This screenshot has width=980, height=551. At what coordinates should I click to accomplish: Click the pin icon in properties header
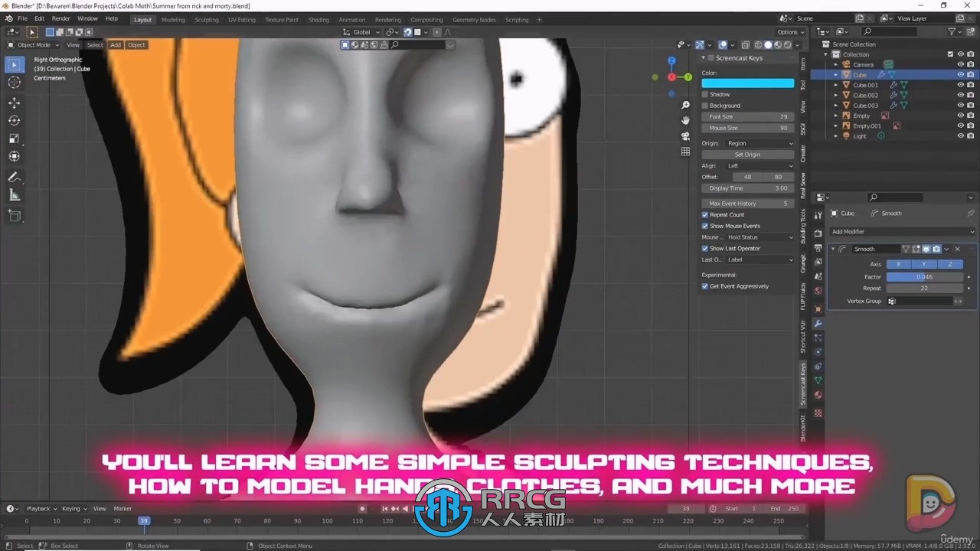pyautogui.click(x=971, y=214)
